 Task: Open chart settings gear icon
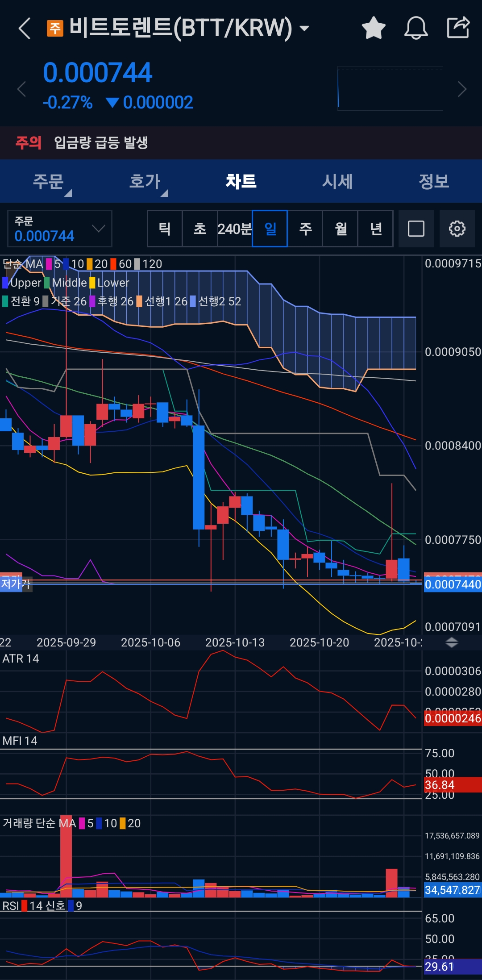tap(457, 229)
